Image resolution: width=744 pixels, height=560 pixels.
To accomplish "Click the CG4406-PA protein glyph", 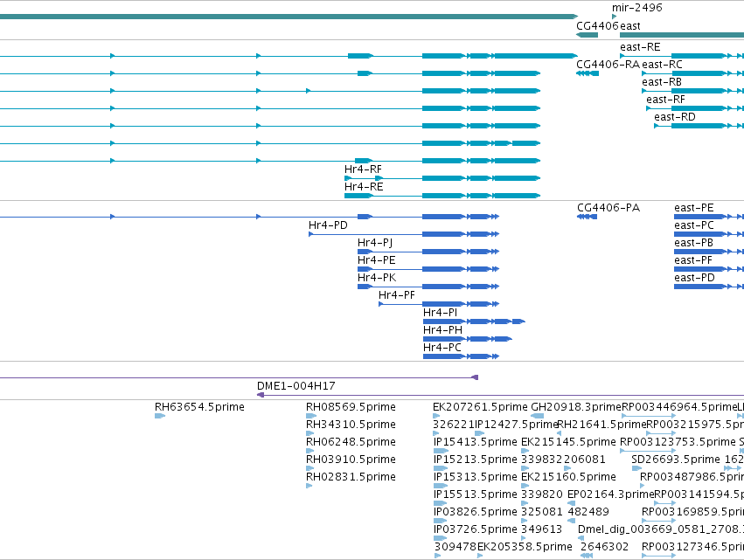I will (x=587, y=217).
